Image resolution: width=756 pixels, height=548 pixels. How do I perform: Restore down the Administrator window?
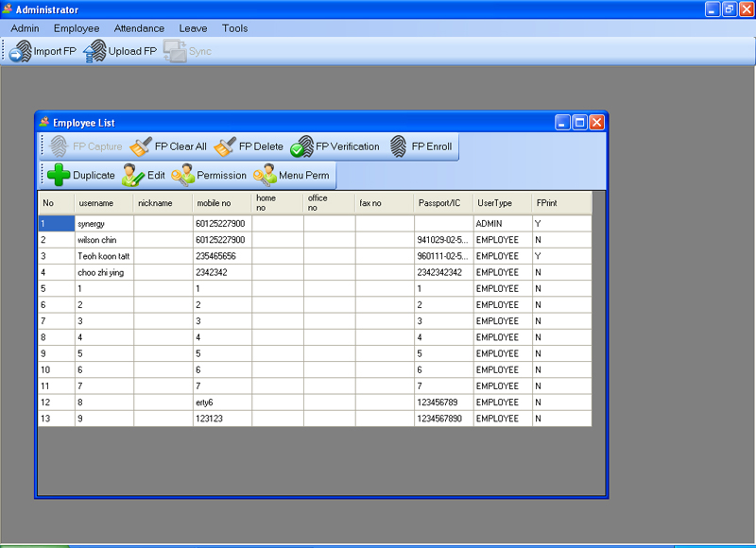[x=730, y=9]
